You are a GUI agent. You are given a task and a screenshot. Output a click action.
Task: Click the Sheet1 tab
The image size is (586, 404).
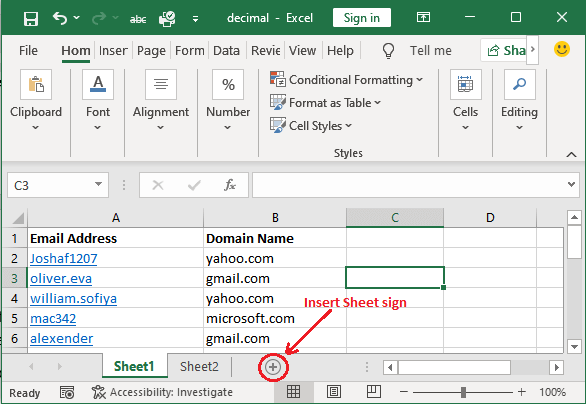click(134, 367)
